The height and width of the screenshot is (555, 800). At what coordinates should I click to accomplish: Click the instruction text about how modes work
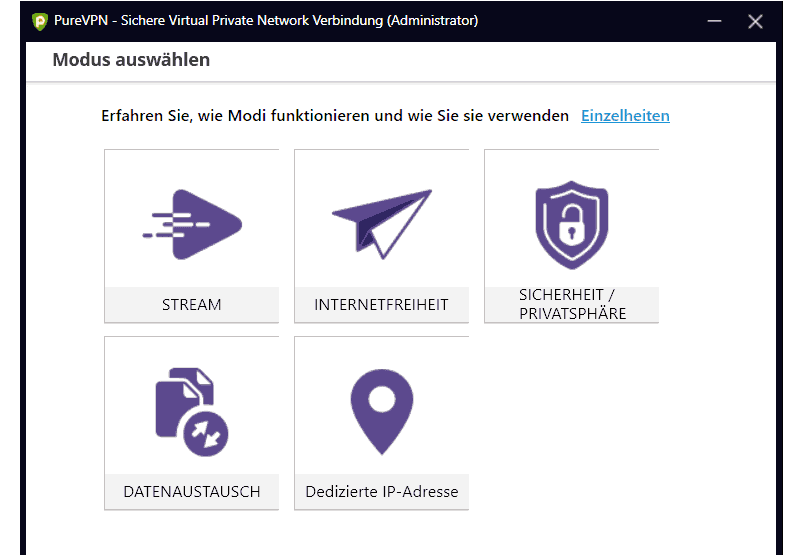[335, 115]
